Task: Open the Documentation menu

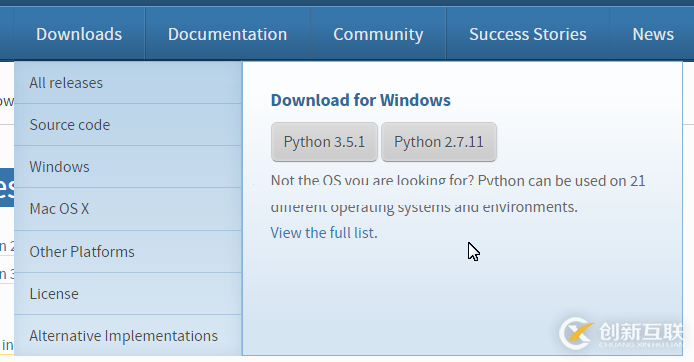Action: coord(227,34)
